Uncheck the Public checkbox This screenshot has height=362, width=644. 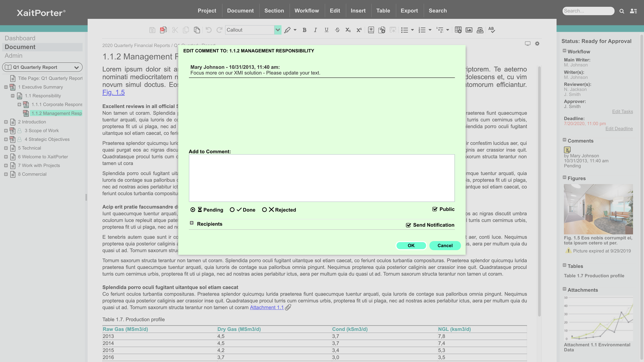click(x=435, y=209)
